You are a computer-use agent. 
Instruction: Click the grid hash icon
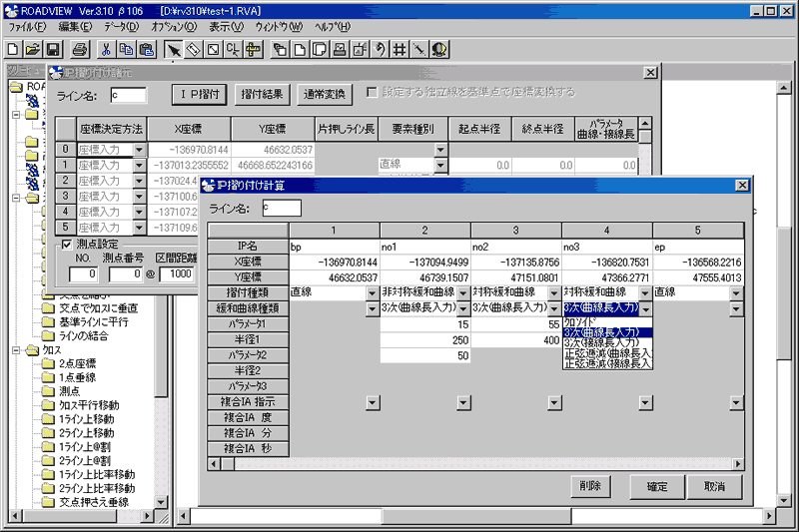[399, 49]
